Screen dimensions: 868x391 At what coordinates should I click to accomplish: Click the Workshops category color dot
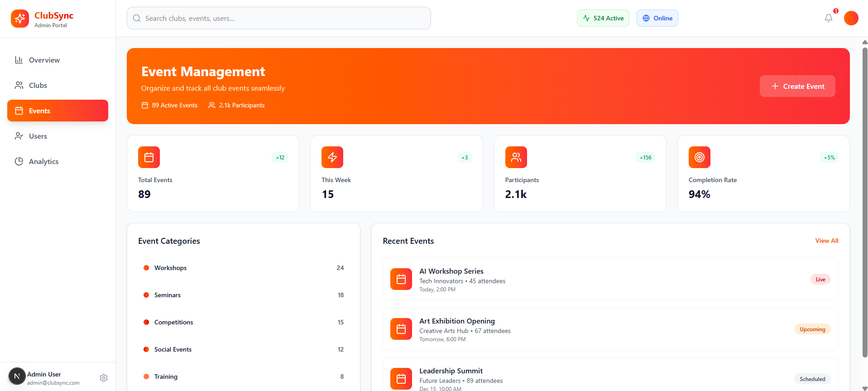click(146, 268)
